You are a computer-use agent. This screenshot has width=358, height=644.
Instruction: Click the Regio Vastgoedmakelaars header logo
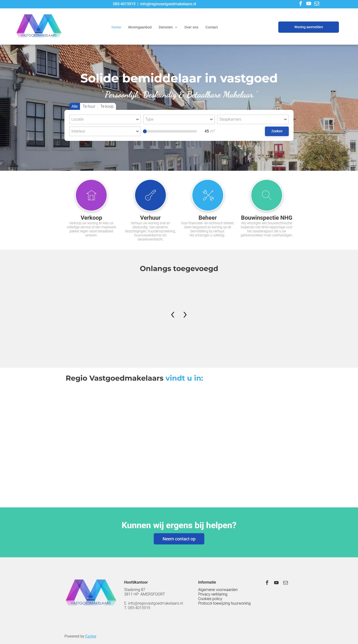39,26
